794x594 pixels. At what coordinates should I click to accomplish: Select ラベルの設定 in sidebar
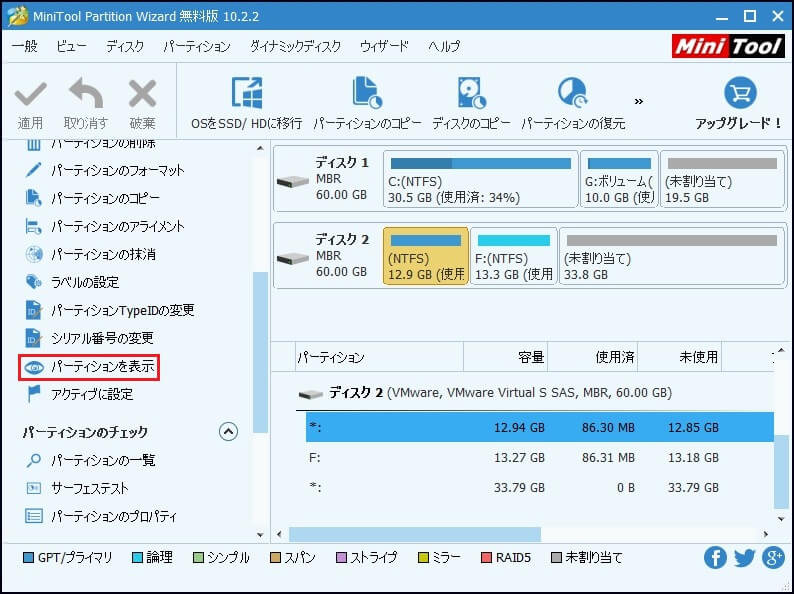click(72, 282)
